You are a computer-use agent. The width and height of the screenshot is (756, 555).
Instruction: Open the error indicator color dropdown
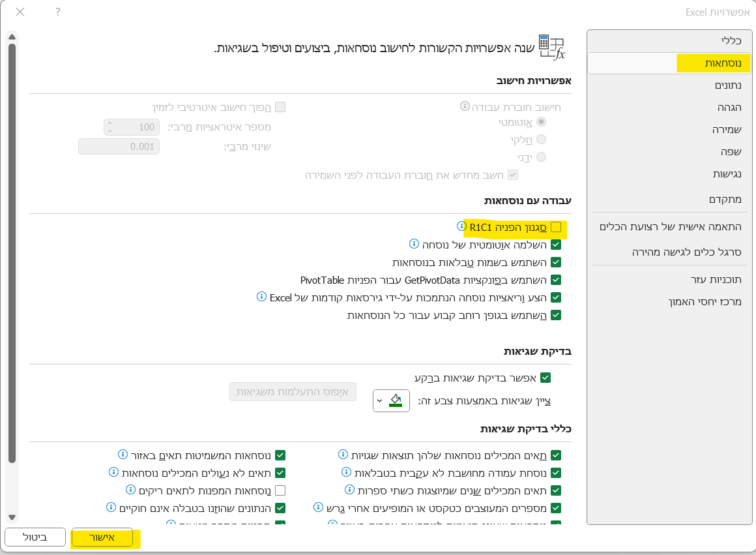point(392,400)
